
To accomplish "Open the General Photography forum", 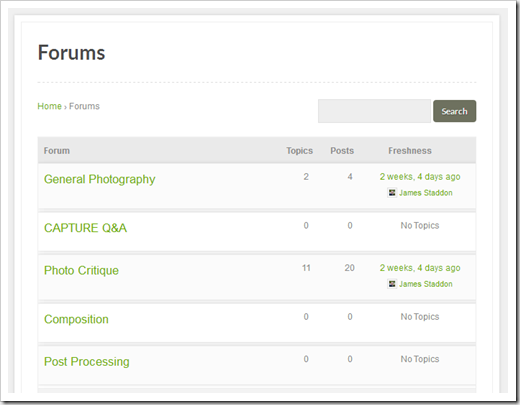I will click(99, 179).
